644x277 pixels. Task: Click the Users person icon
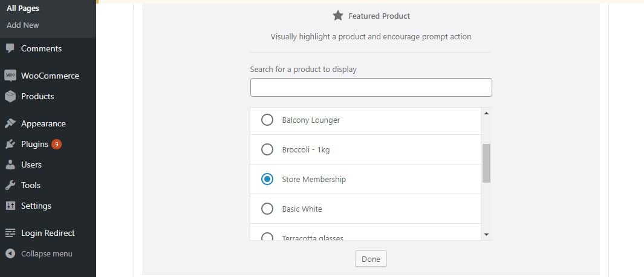point(10,165)
